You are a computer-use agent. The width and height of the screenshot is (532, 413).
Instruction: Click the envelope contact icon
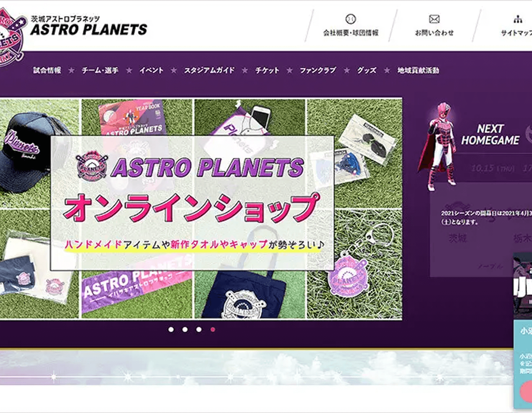(434, 19)
